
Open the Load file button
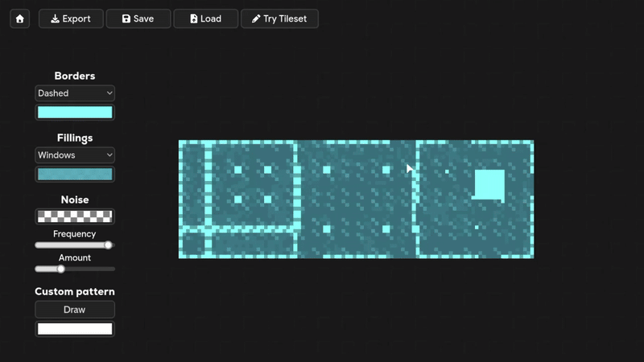tap(205, 19)
